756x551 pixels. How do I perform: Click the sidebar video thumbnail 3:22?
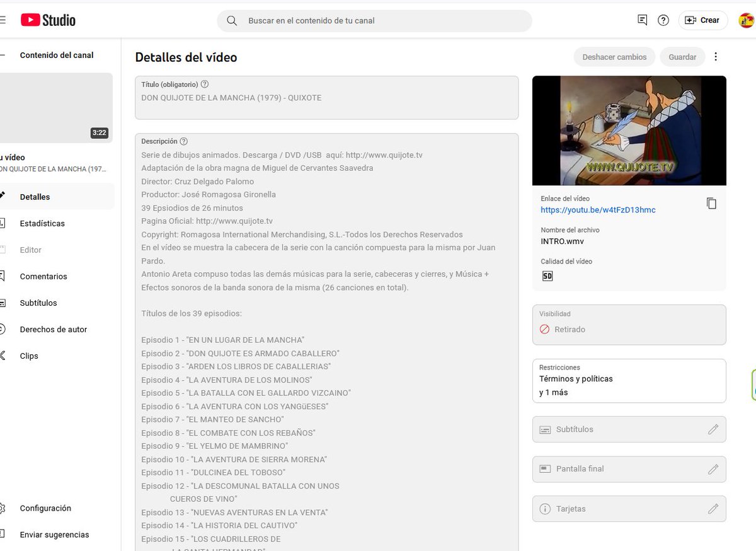56,108
